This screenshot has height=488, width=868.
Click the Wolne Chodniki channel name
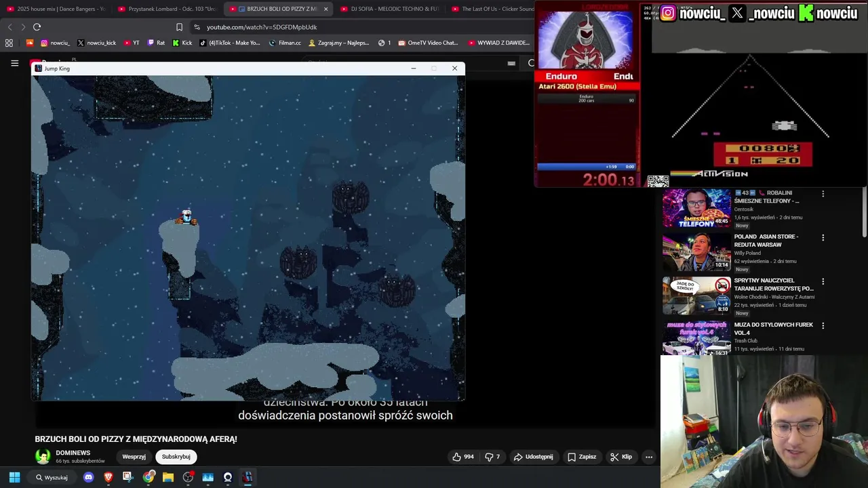point(774,297)
